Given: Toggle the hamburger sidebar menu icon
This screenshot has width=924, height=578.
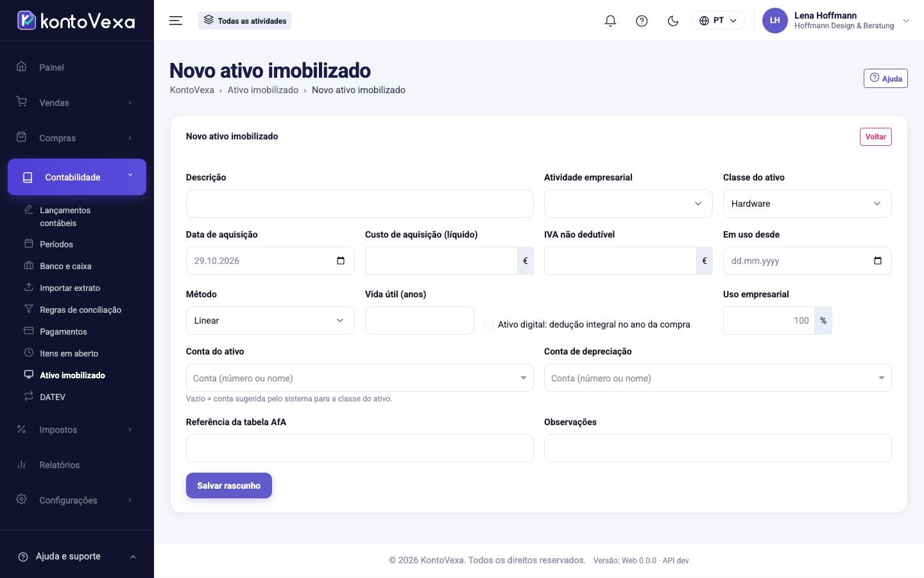Looking at the screenshot, I should 176,21.
